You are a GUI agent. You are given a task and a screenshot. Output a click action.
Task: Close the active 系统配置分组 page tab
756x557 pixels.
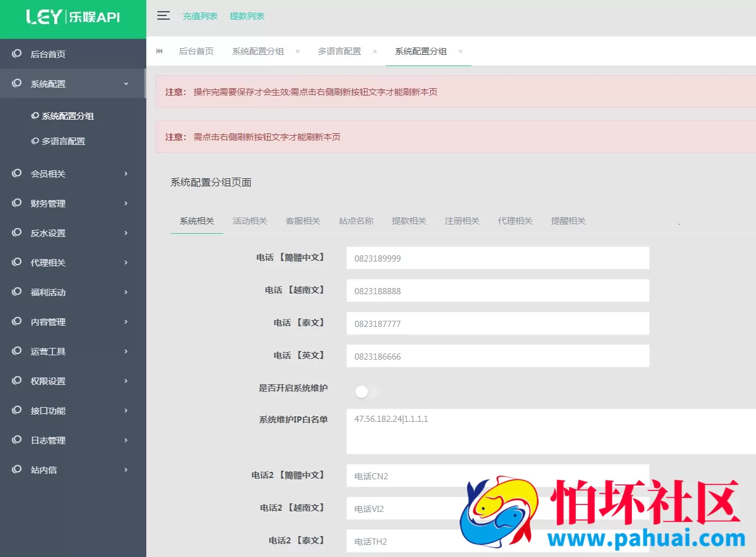click(460, 52)
